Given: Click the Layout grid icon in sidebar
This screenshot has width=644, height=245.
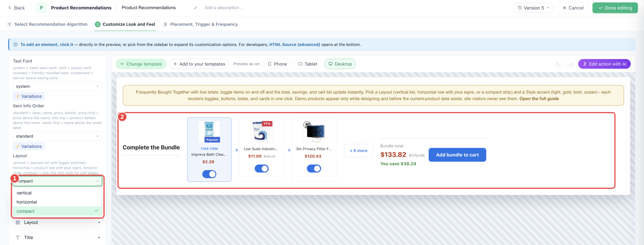Looking at the screenshot, I should pyautogui.click(x=18, y=222).
